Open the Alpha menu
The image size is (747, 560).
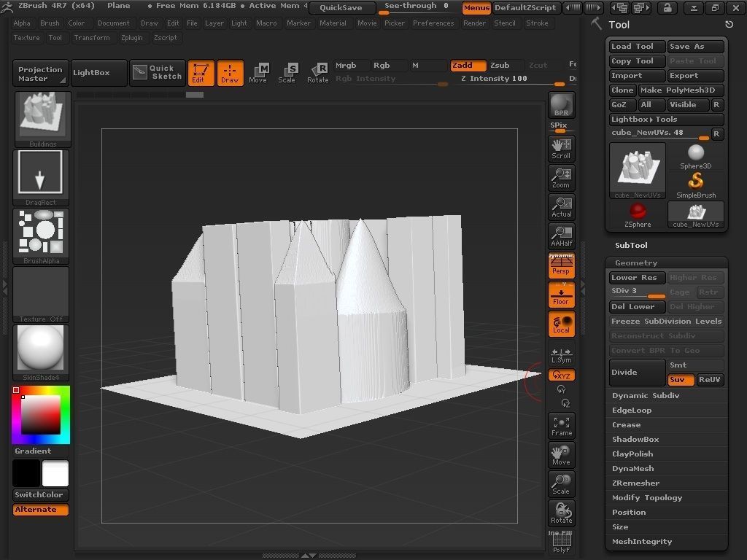[x=22, y=23]
